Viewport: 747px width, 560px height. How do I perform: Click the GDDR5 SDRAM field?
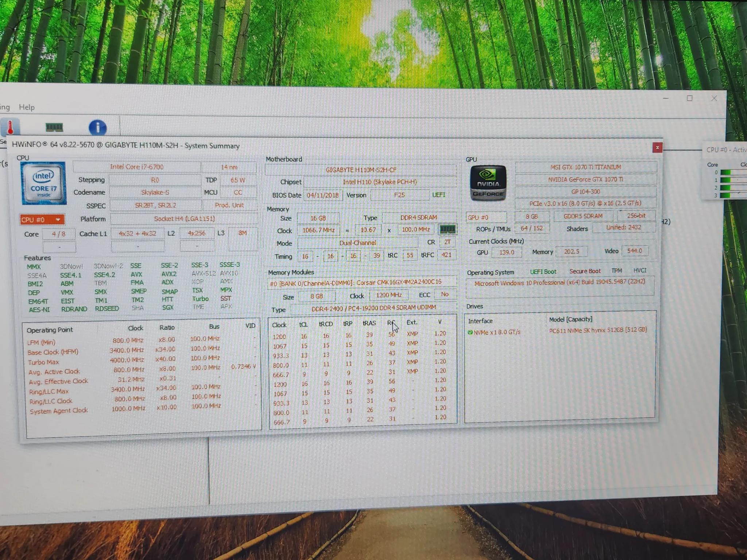pyautogui.click(x=583, y=216)
